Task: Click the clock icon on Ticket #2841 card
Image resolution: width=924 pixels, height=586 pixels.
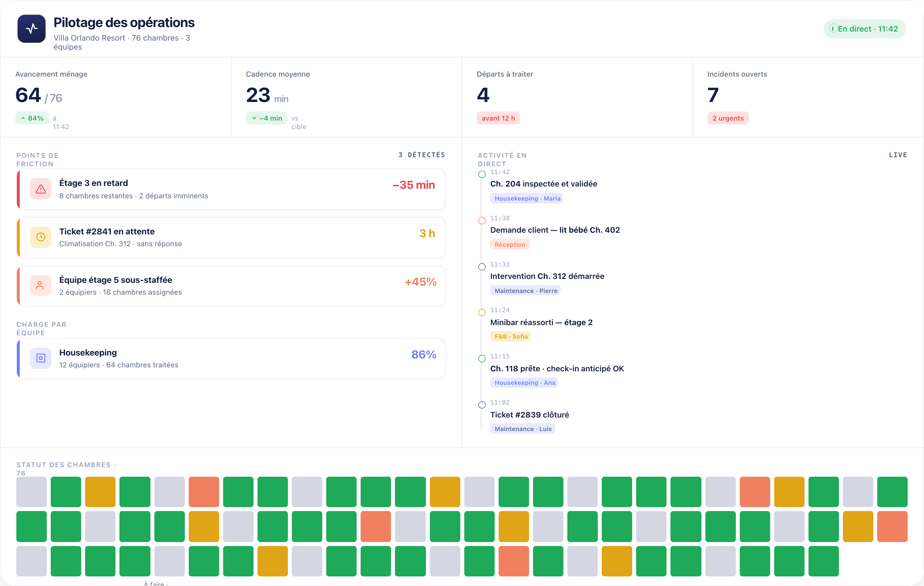Action: point(41,237)
